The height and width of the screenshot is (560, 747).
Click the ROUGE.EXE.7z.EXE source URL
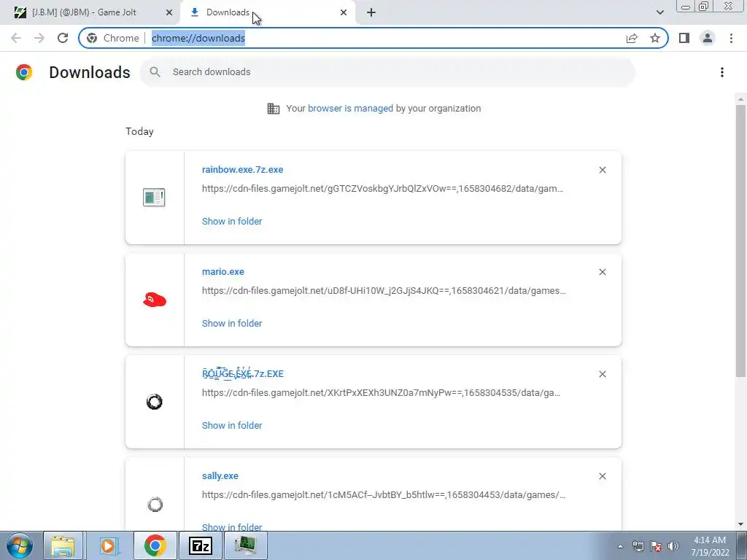click(x=381, y=393)
